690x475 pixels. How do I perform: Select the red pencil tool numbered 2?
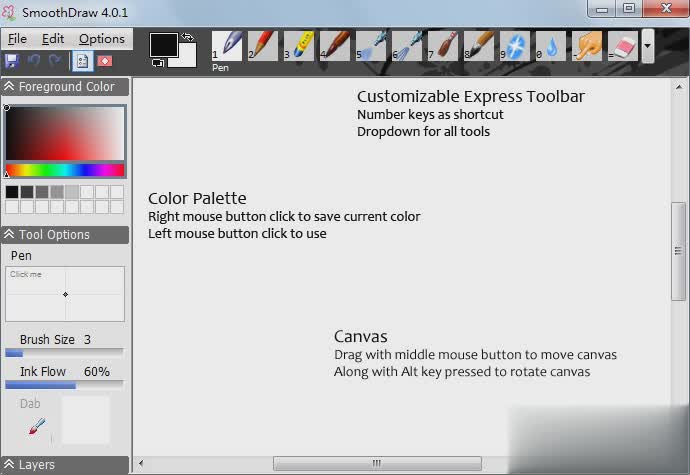(263, 46)
